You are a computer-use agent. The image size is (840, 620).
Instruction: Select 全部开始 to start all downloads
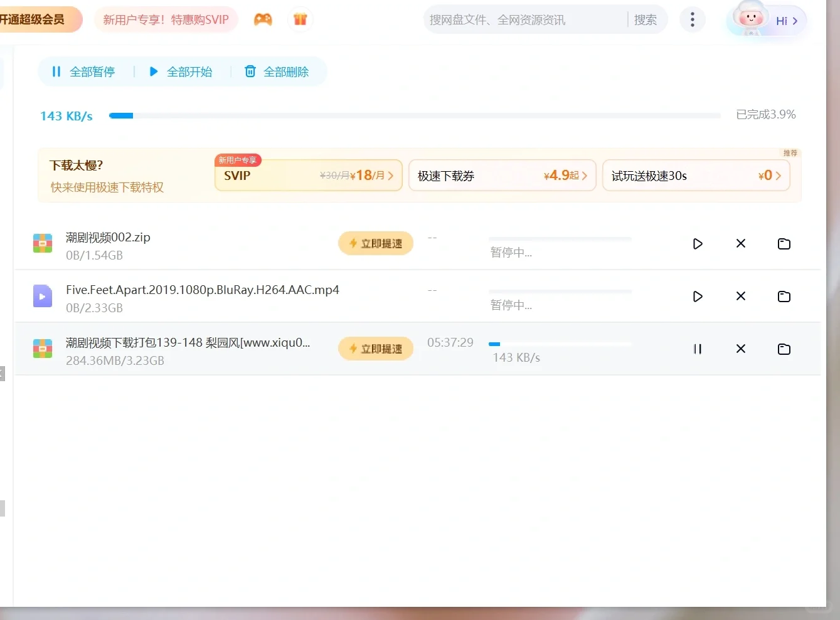tap(181, 71)
